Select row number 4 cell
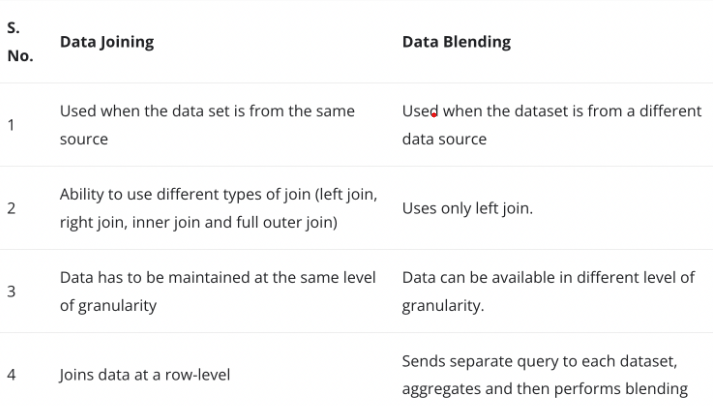This screenshot has width=713, height=406. point(11,375)
